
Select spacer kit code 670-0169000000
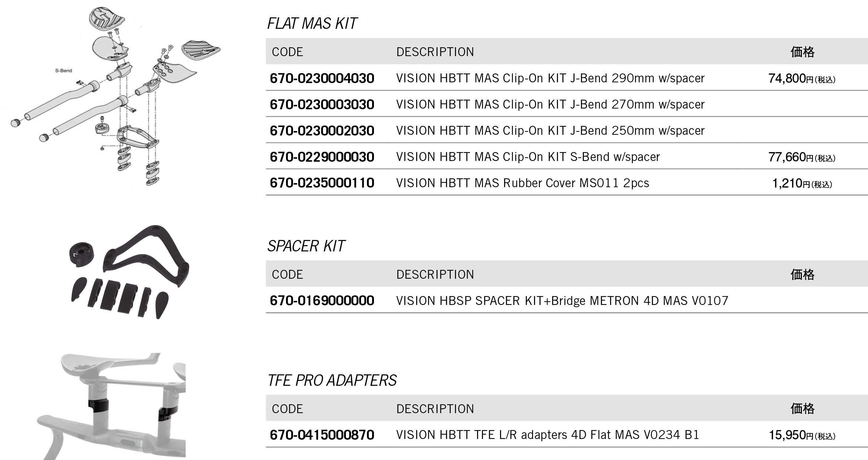pyautogui.click(x=322, y=301)
